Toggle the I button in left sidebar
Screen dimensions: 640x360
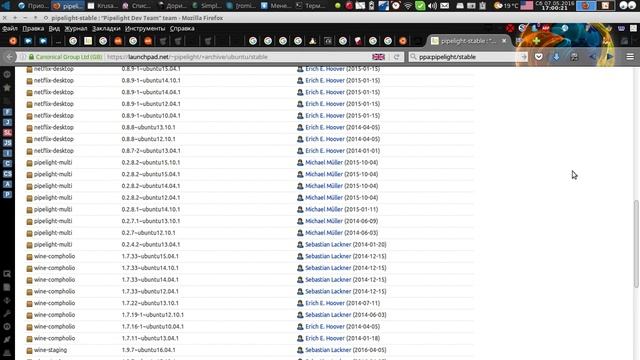coord(7,153)
